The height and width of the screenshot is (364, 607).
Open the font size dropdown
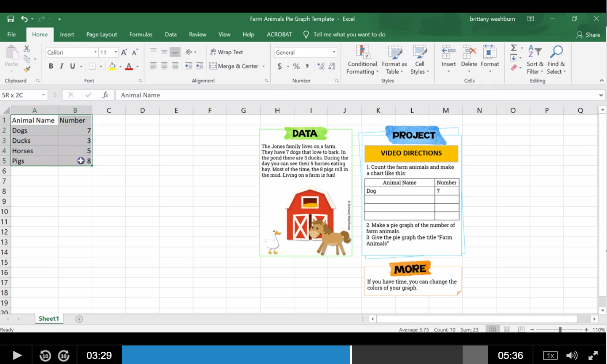[117, 52]
